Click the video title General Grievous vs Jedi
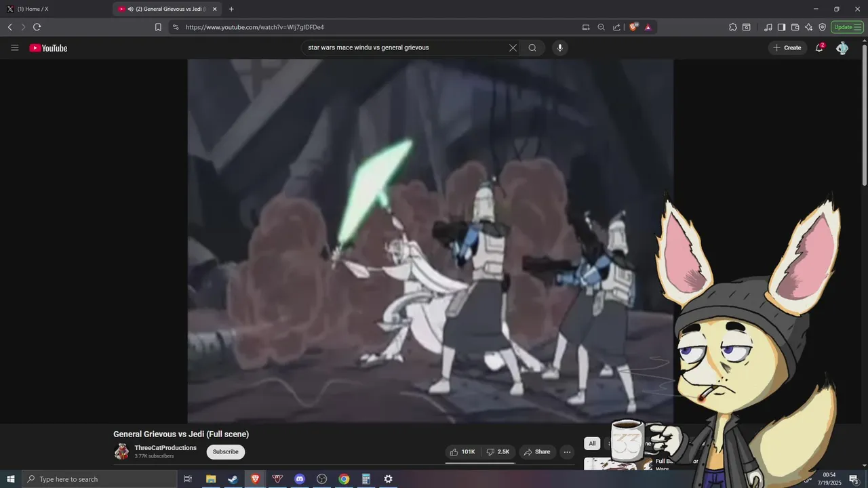The image size is (868, 488). pos(181,434)
